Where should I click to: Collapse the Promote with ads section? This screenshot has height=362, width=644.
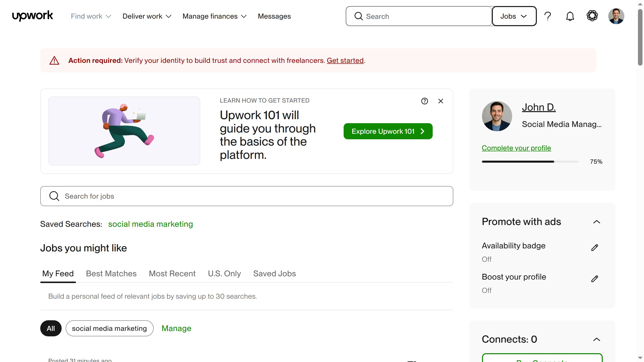[597, 222]
